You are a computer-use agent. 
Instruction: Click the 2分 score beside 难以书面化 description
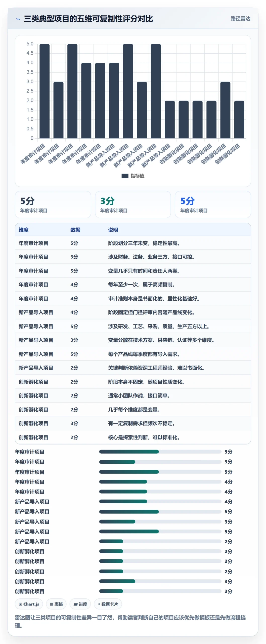74,368
